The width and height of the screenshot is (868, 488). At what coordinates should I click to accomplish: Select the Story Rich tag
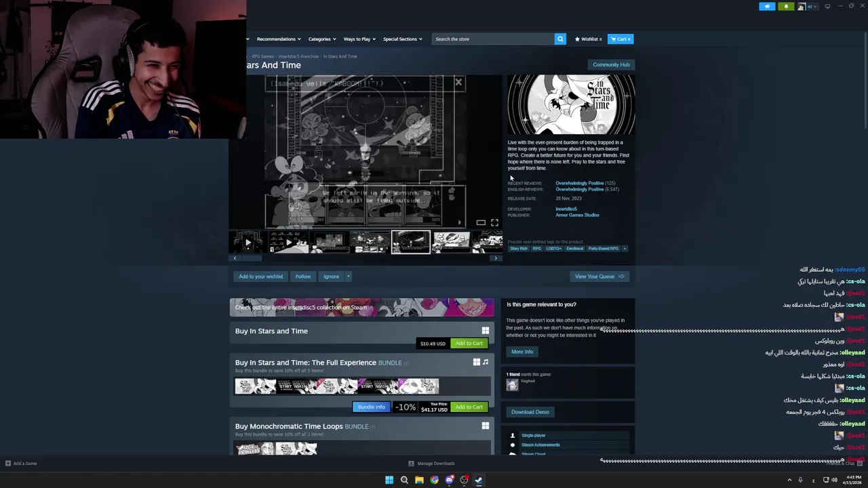(x=518, y=249)
